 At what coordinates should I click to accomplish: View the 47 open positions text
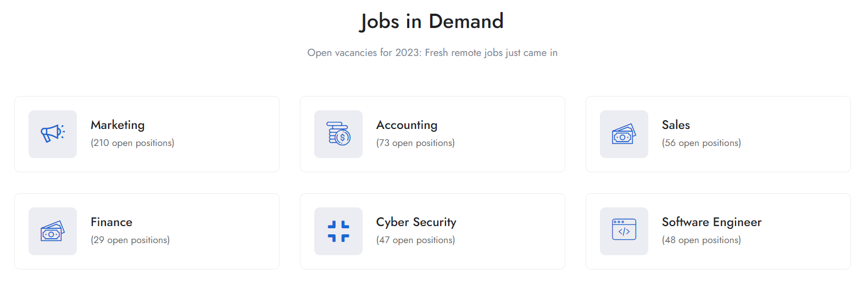pyautogui.click(x=415, y=240)
